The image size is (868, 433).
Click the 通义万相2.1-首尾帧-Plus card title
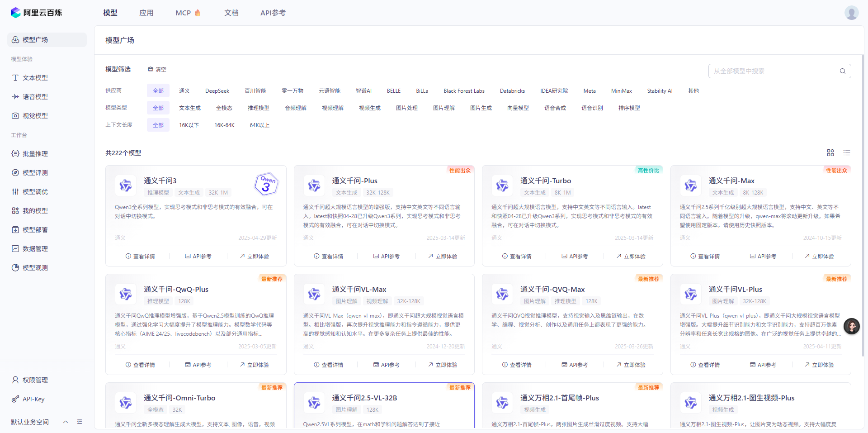559,398
